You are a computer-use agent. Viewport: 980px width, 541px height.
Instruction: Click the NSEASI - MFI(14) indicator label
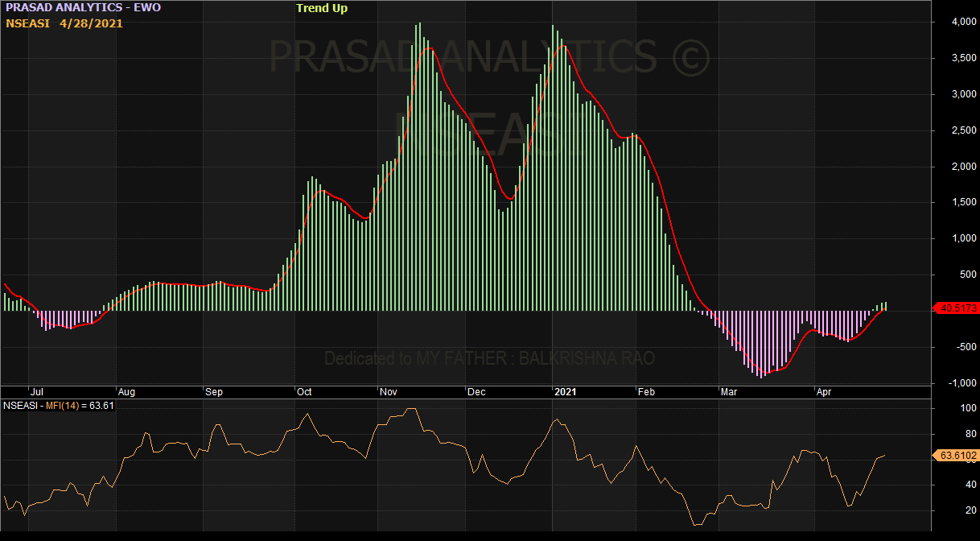[x=59, y=405]
